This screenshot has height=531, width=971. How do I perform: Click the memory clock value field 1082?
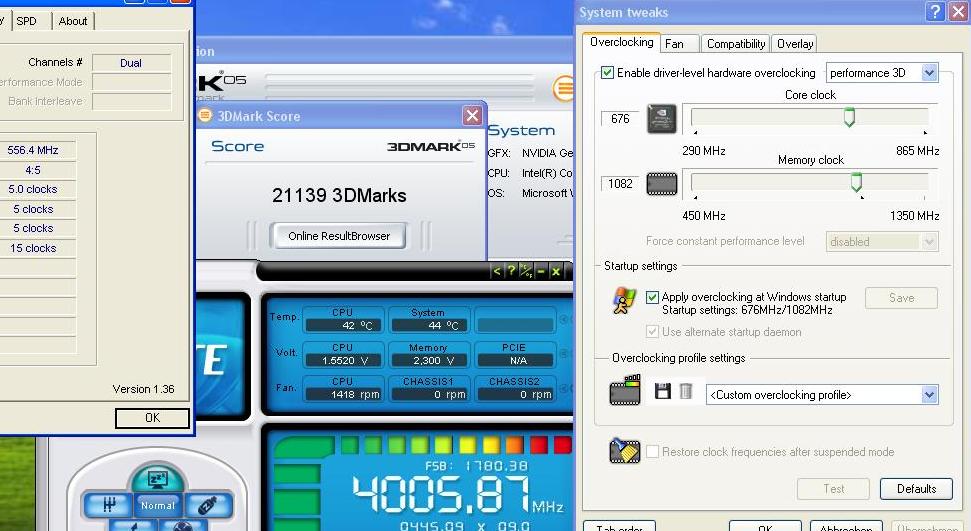point(620,183)
